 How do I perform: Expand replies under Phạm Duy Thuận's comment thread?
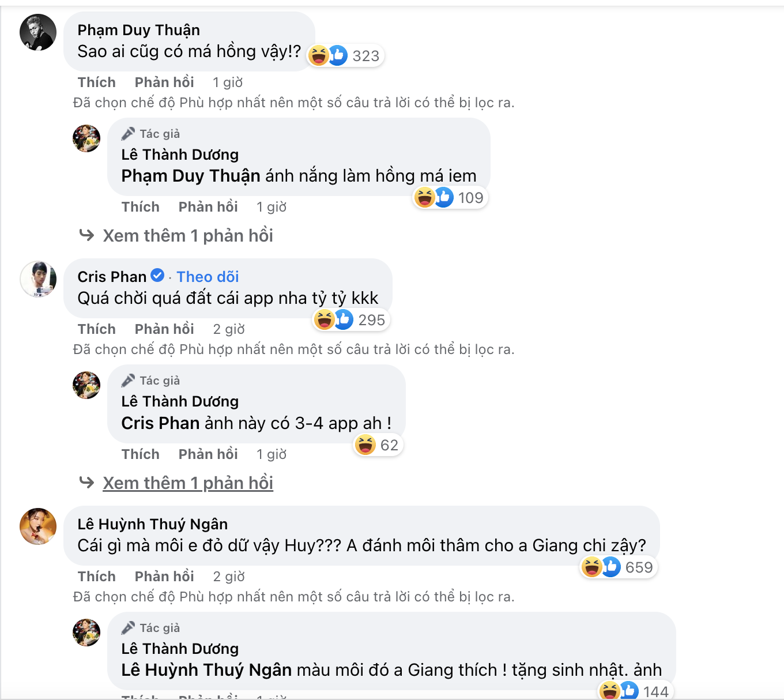coord(187,236)
